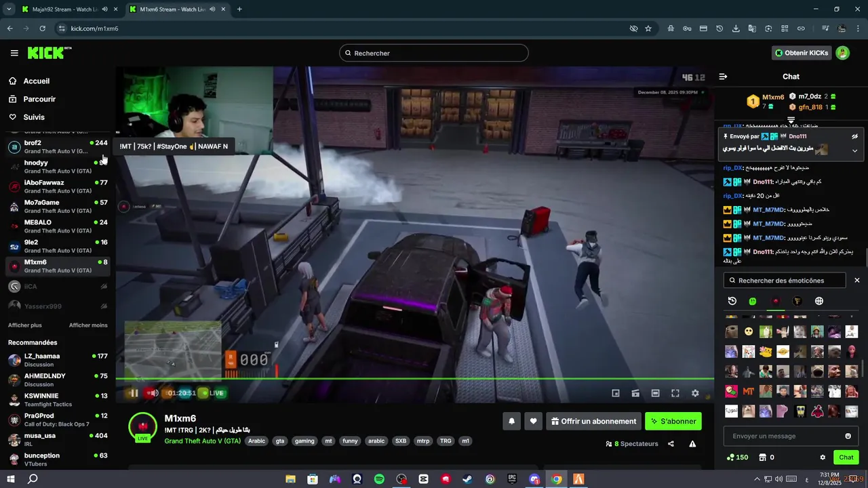
Task: Toggle notification bell for M1xm6
Action: pyautogui.click(x=511, y=422)
